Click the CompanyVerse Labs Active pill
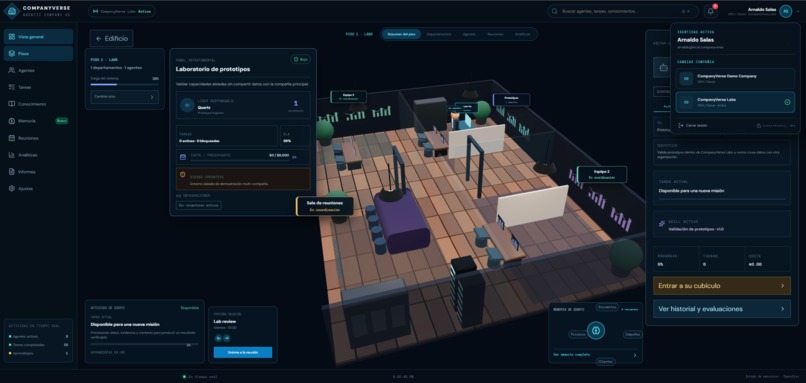 pyautogui.click(x=122, y=11)
